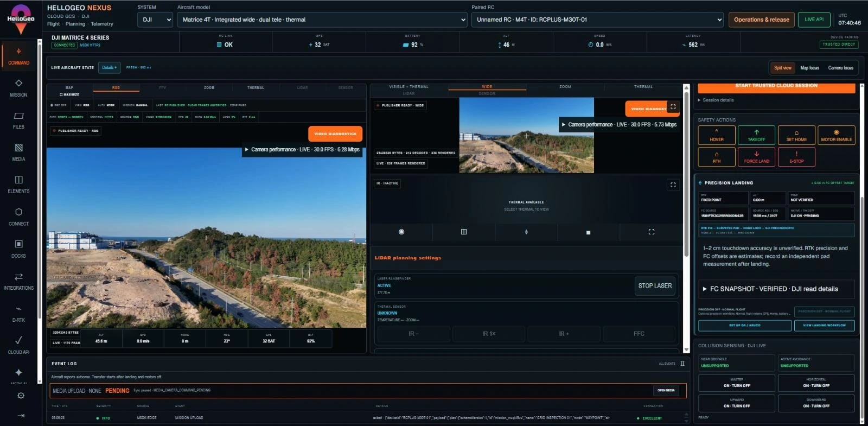
Task: Click the Open Media button
Action: tap(666, 390)
